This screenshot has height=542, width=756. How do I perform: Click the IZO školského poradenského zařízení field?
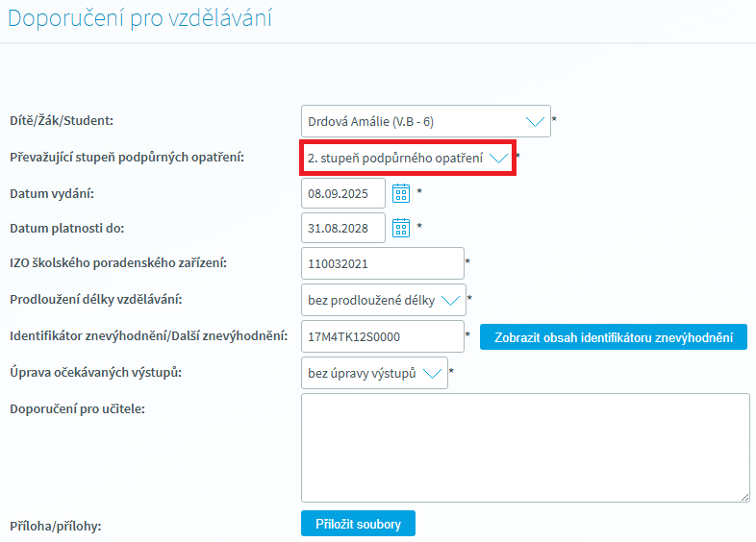coord(382,262)
